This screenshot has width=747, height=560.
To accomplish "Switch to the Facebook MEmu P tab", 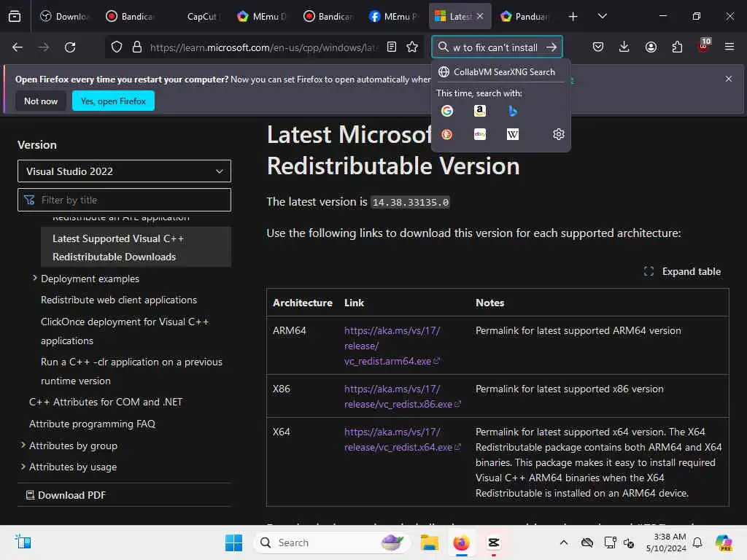I will point(393,17).
